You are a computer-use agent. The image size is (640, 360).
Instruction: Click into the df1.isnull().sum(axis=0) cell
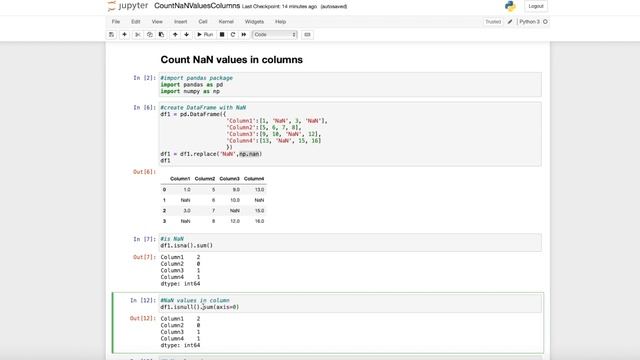[x=350, y=304]
